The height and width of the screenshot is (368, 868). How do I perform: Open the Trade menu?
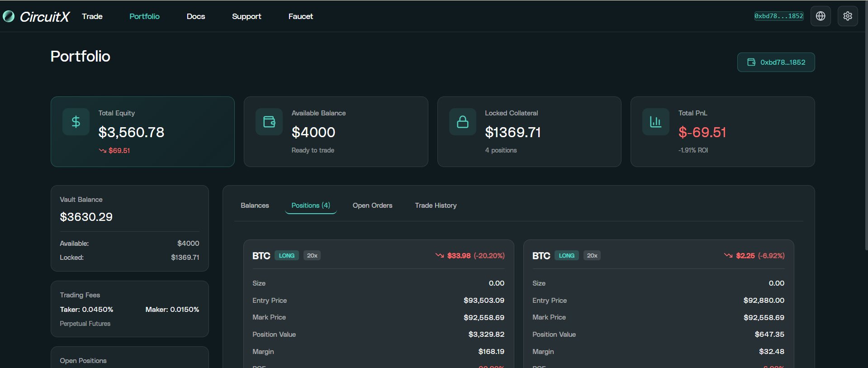click(92, 16)
